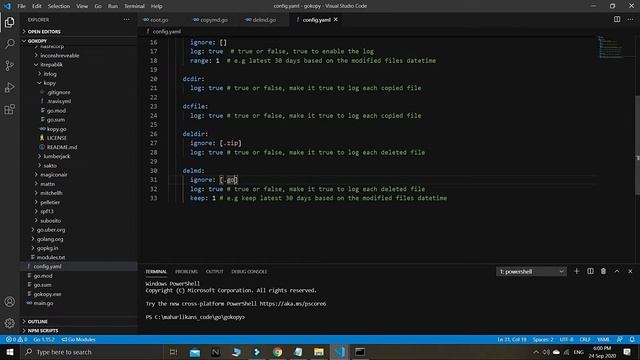Viewport: 640px width, 360px height.
Task: Split the editor to the right
Action: [617, 19]
